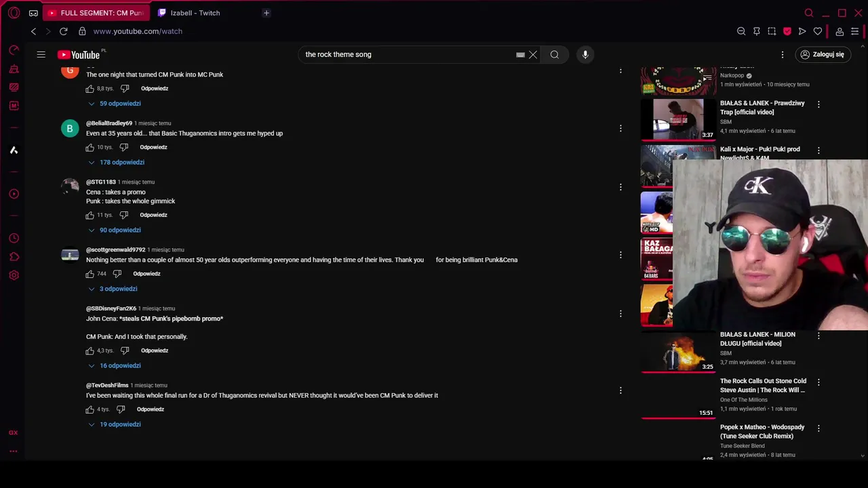868x488 pixels.
Task: Switch to Izabell - Twitch tab
Action: (195, 13)
